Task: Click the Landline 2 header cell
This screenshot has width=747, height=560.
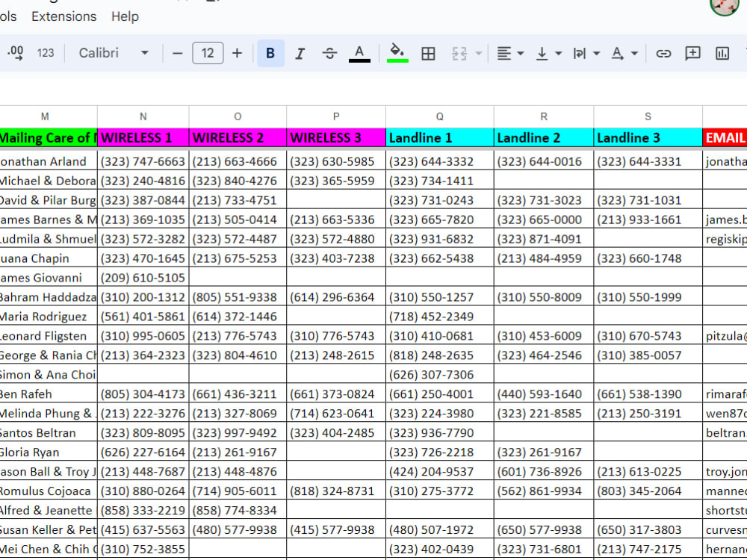Action: tap(544, 137)
